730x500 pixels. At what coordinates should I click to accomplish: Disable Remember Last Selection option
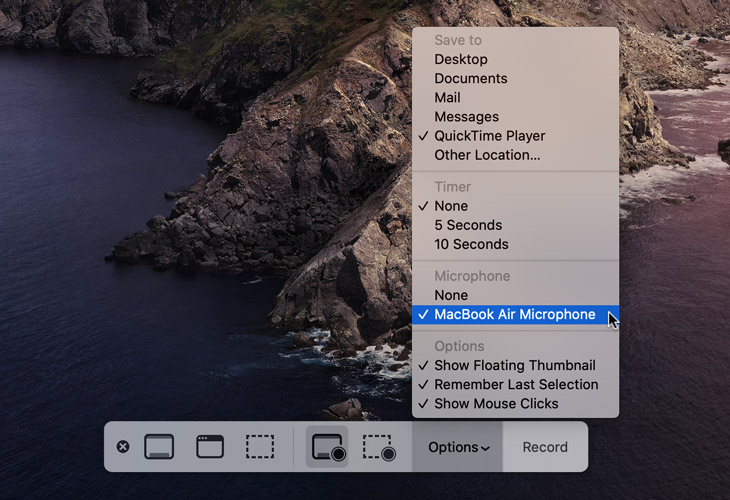pyautogui.click(x=516, y=384)
